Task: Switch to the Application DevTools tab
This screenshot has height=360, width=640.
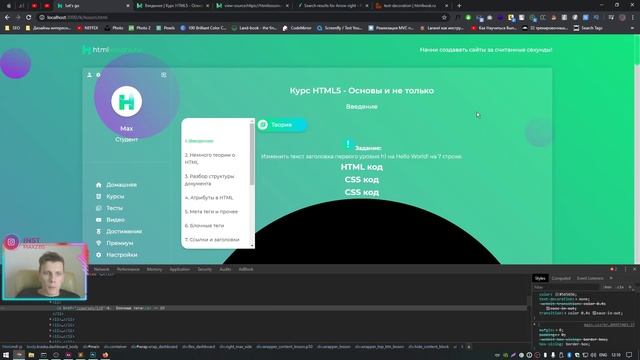Action: click(180, 269)
